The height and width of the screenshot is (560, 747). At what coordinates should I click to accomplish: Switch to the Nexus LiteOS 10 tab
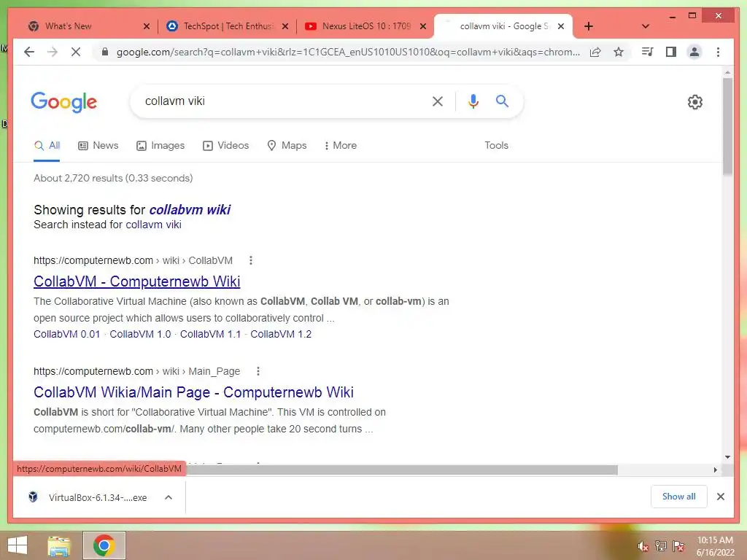pyautogui.click(x=359, y=26)
